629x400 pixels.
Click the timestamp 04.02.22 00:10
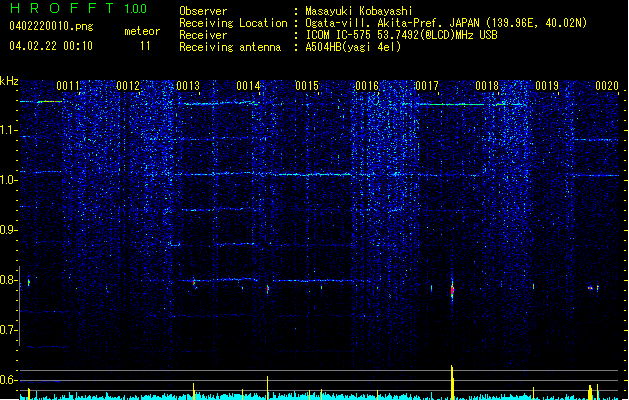coord(51,46)
